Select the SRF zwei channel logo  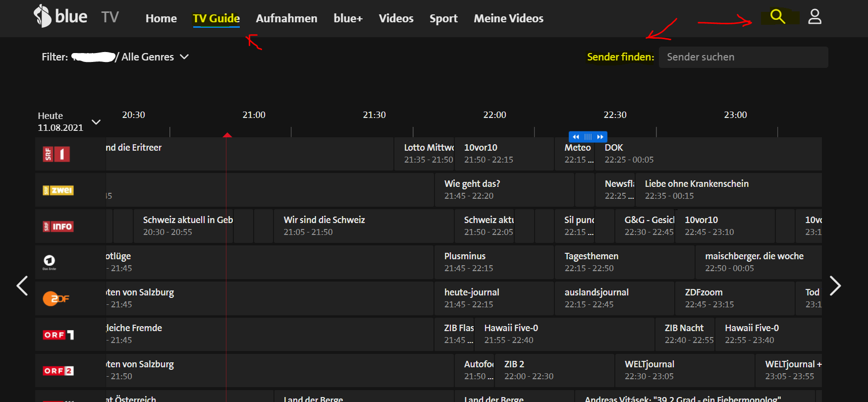(58, 190)
